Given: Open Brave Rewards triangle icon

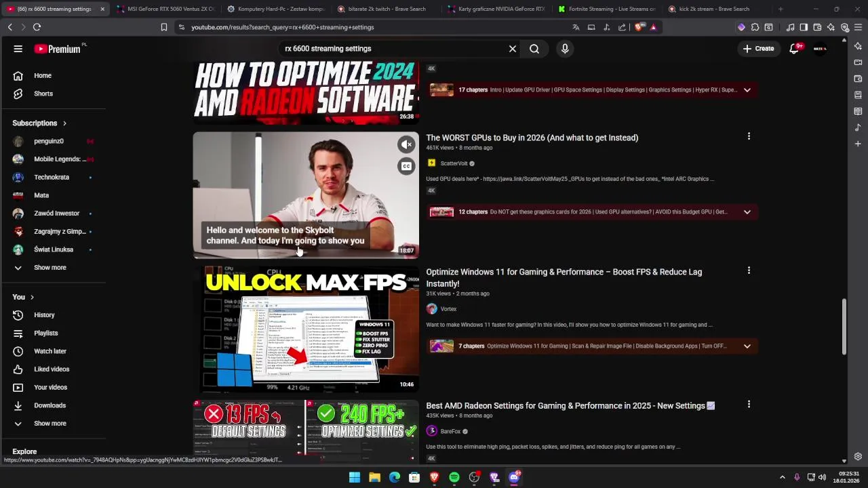Looking at the screenshot, I should click(653, 27).
